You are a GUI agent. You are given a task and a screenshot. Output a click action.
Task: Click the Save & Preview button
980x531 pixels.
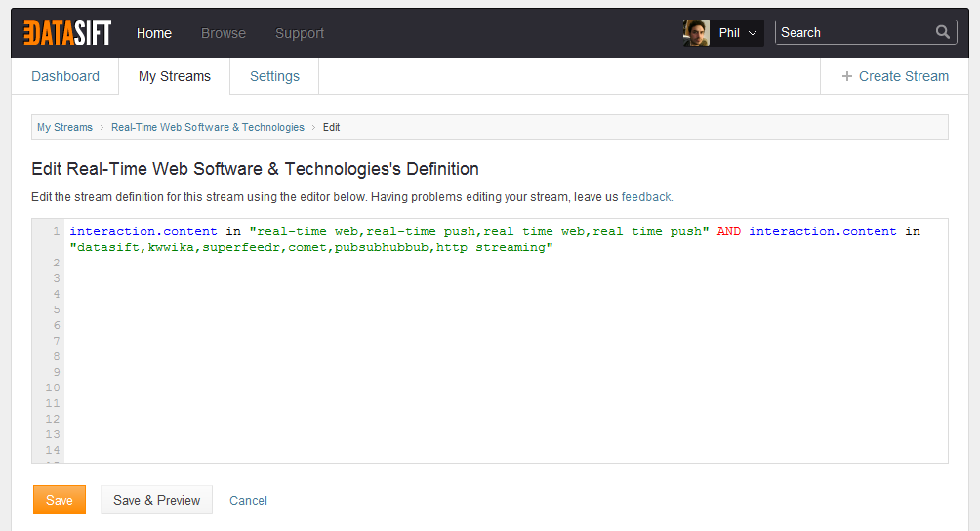click(156, 500)
